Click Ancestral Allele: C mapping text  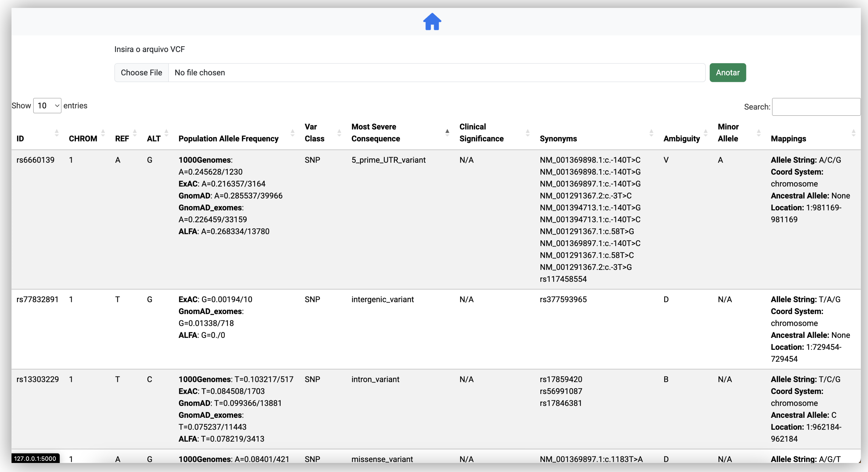coord(803,415)
